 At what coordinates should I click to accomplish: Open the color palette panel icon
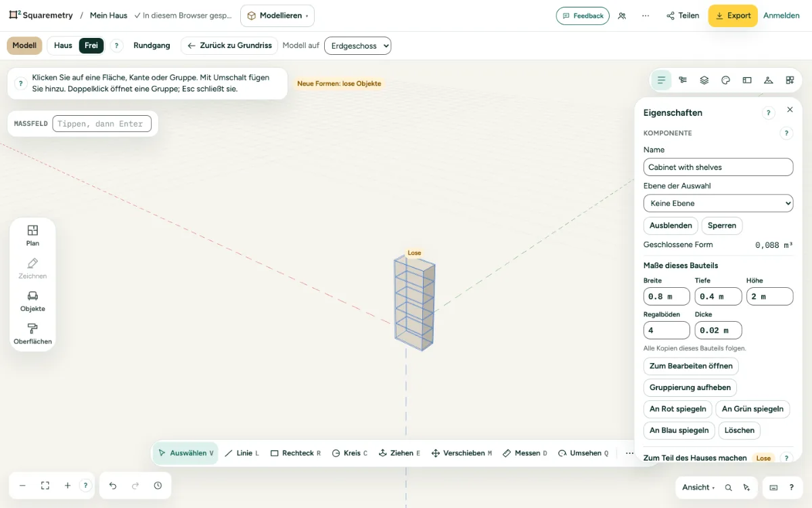(x=725, y=80)
